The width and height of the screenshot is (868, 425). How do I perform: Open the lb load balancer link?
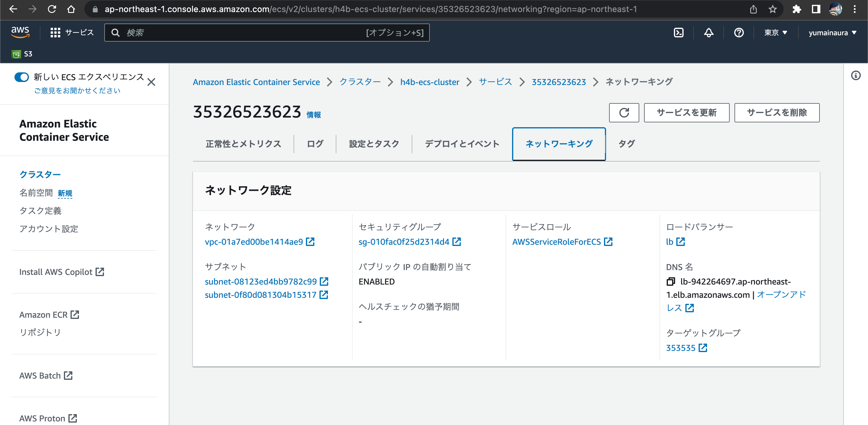coord(669,242)
